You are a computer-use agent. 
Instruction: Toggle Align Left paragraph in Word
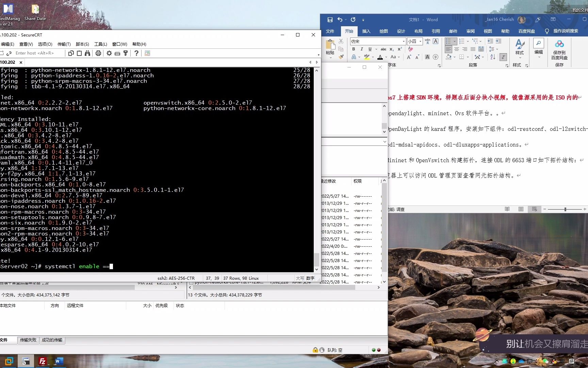tap(448, 49)
